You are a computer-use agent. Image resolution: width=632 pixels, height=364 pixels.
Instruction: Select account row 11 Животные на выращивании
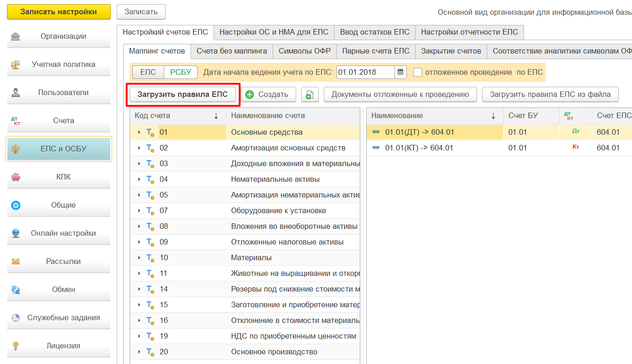(x=245, y=274)
